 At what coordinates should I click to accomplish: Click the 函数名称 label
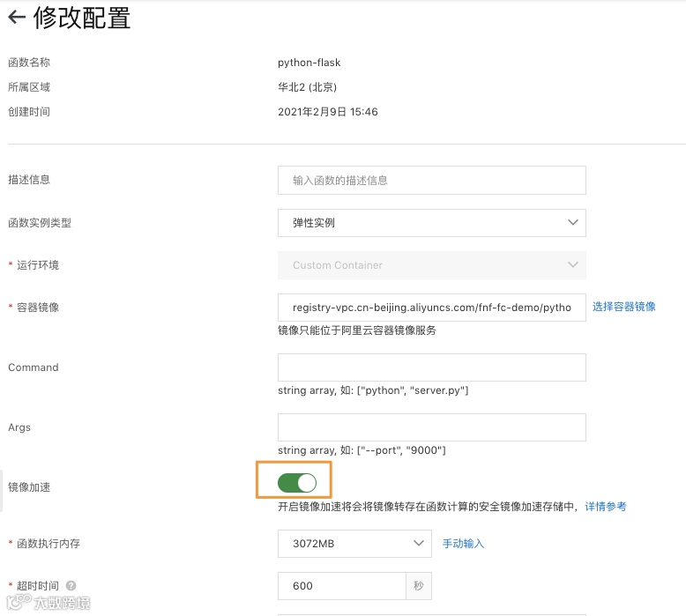click(29, 63)
